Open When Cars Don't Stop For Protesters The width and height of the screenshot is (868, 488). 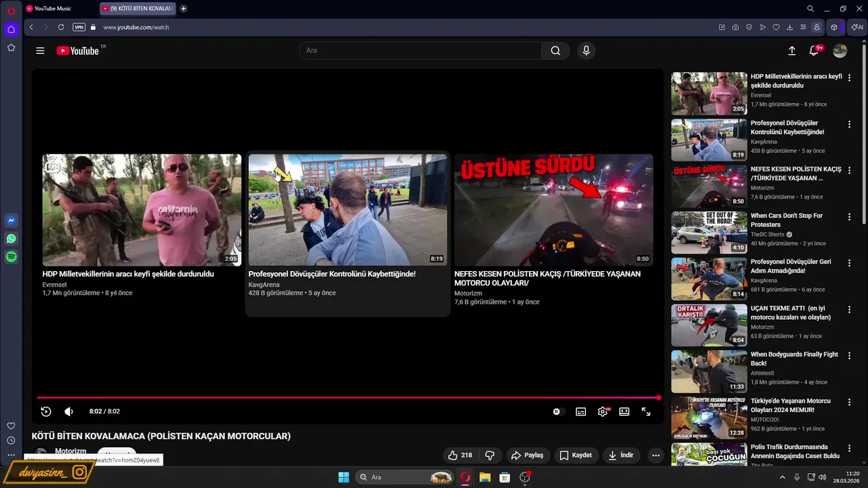click(x=787, y=220)
